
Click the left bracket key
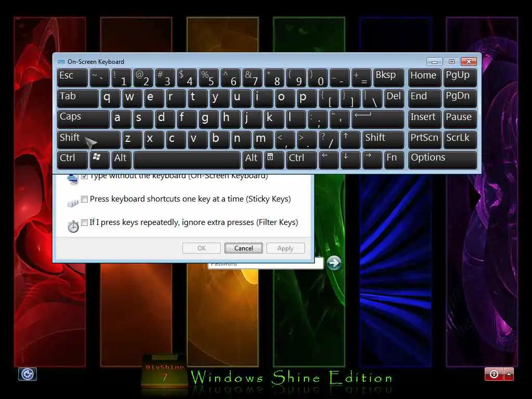click(328, 98)
